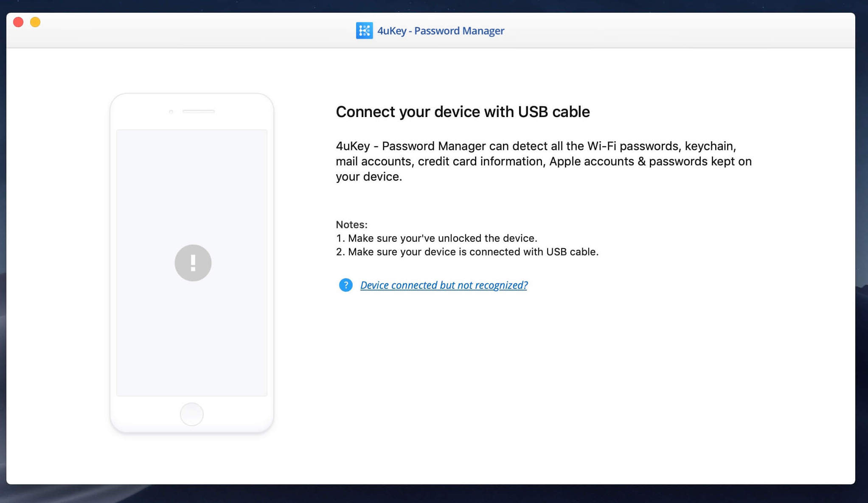Click the gray exclamation warning icon
Image resolution: width=868 pixels, height=503 pixels.
[x=193, y=263]
